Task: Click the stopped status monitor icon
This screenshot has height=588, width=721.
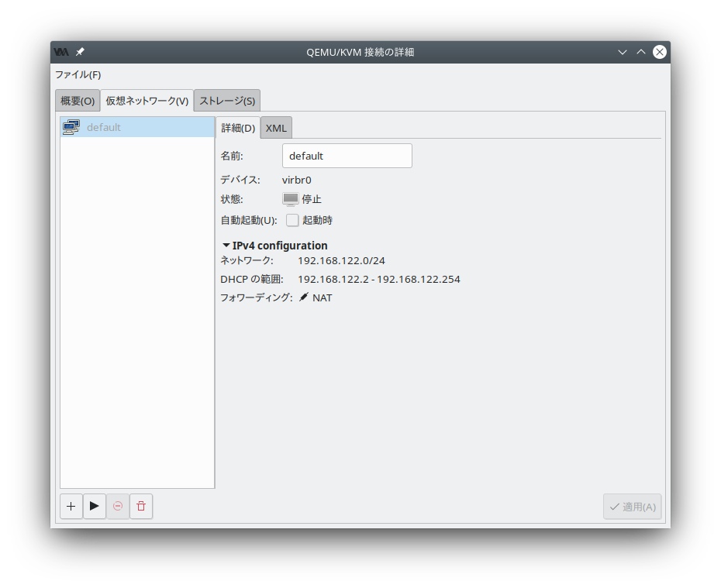Action: (x=290, y=199)
